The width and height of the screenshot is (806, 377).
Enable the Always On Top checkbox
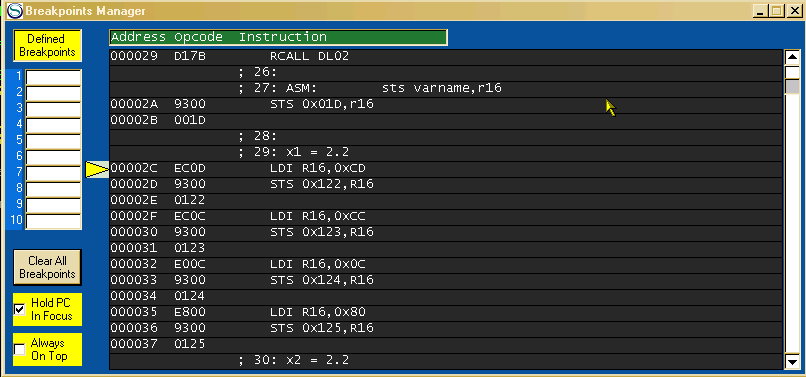(x=20, y=349)
